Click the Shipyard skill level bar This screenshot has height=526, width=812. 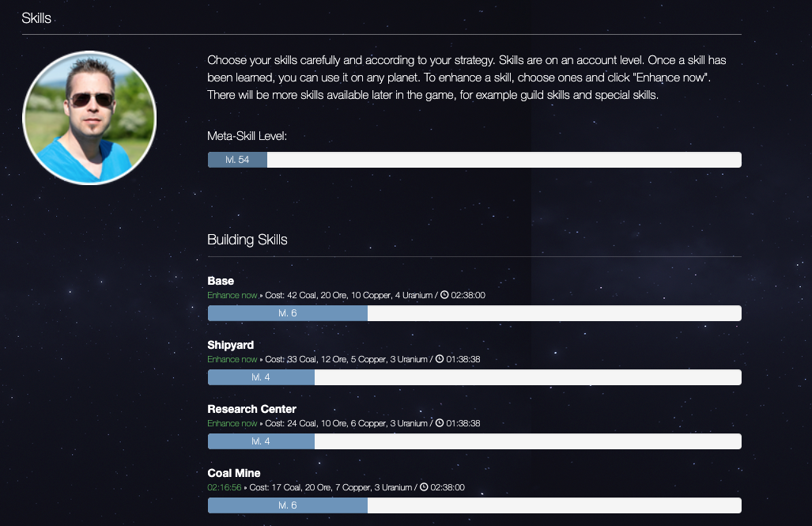[474, 377]
